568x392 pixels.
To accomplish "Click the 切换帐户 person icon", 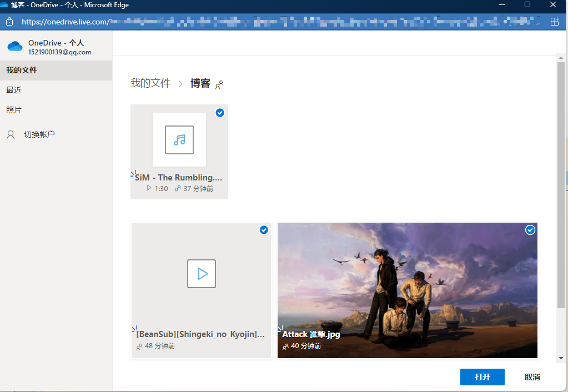I will point(11,134).
